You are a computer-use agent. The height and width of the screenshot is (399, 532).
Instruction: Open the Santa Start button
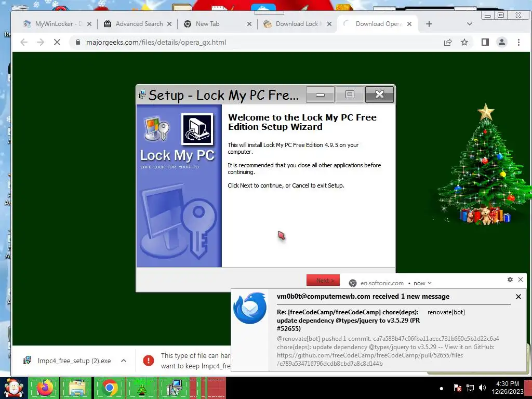point(14,388)
